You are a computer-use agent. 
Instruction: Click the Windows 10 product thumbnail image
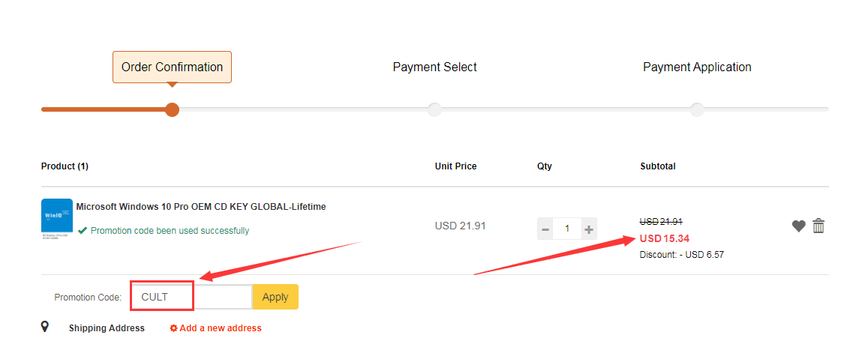[57, 218]
